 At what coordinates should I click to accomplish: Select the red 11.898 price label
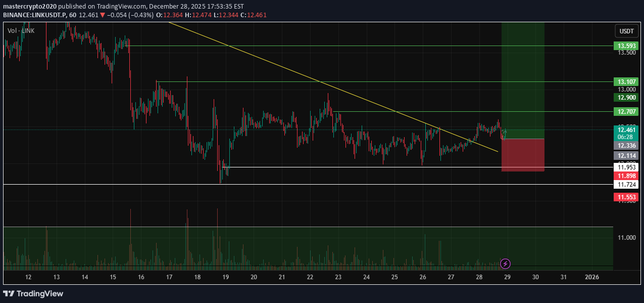(x=626, y=176)
